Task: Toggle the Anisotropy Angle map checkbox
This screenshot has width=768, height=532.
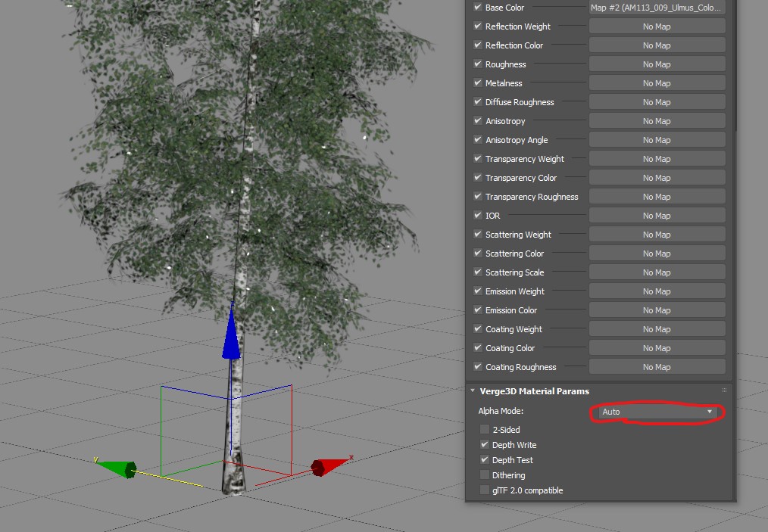Action: coord(478,140)
